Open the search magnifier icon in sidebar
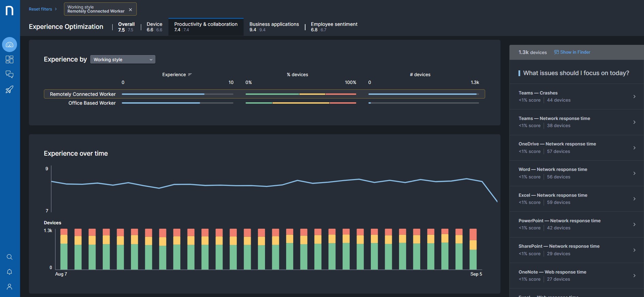The width and height of the screenshot is (644, 297). 10,257
